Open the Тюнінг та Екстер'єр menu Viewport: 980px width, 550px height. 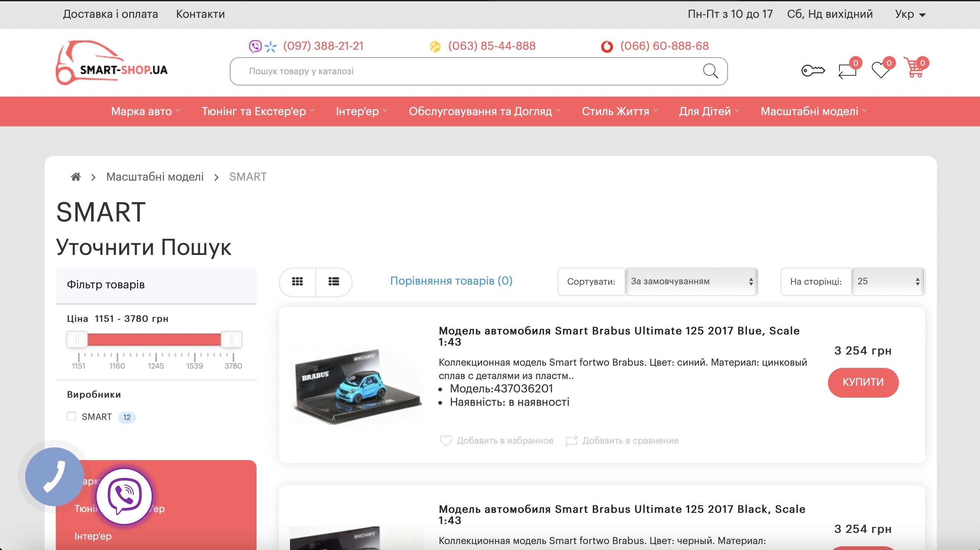coord(258,111)
